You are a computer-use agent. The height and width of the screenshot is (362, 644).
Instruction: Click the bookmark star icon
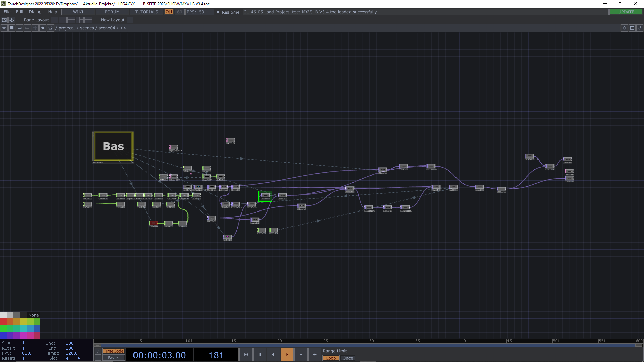pyautogui.click(x=43, y=28)
